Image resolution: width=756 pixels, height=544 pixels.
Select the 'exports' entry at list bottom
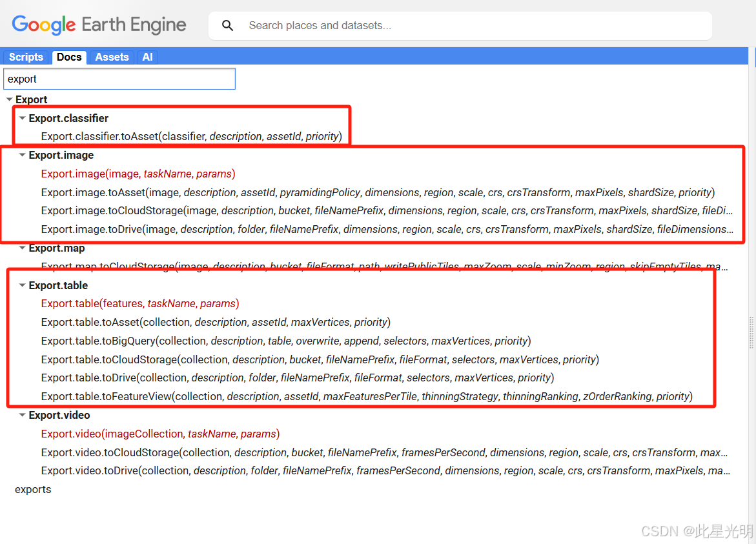click(x=33, y=490)
